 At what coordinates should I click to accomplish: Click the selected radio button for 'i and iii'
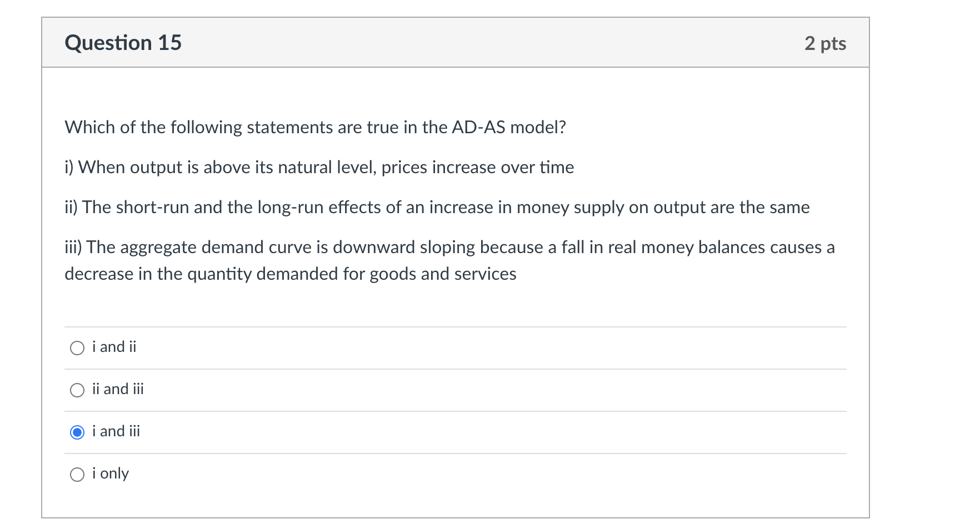pyautogui.click(x=77, y=432)
